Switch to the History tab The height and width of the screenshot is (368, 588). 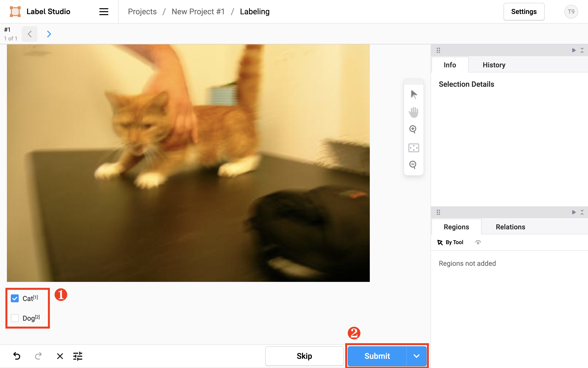pos(494,65)
